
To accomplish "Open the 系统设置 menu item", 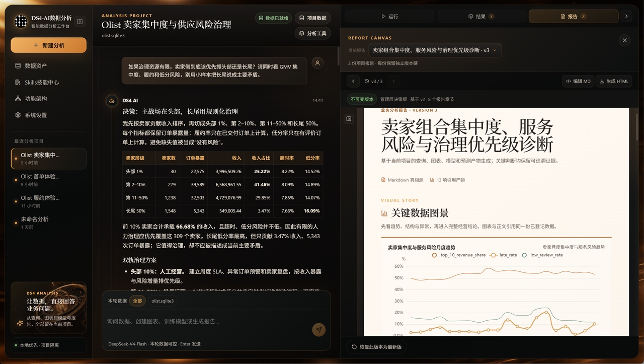I will click(48, 115).
